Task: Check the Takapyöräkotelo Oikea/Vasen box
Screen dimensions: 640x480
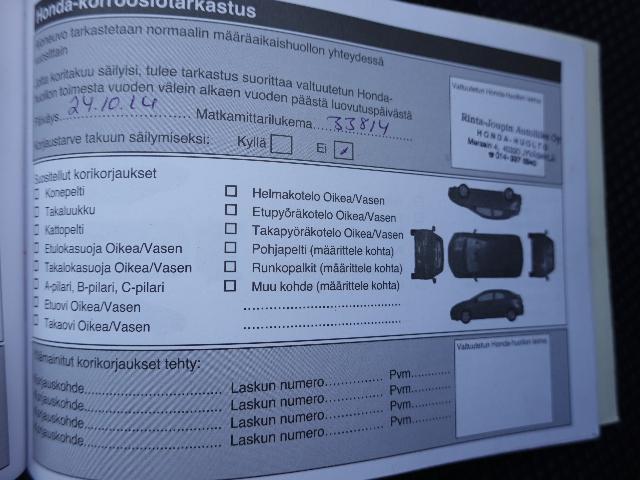Action: point(231,229)
